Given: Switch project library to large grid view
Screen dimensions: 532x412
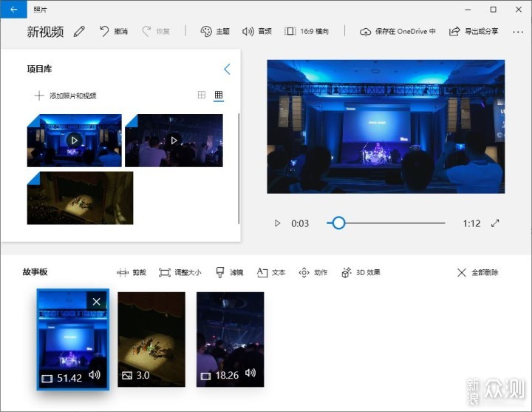Looking at the screenshot, I should pos(202,95).
